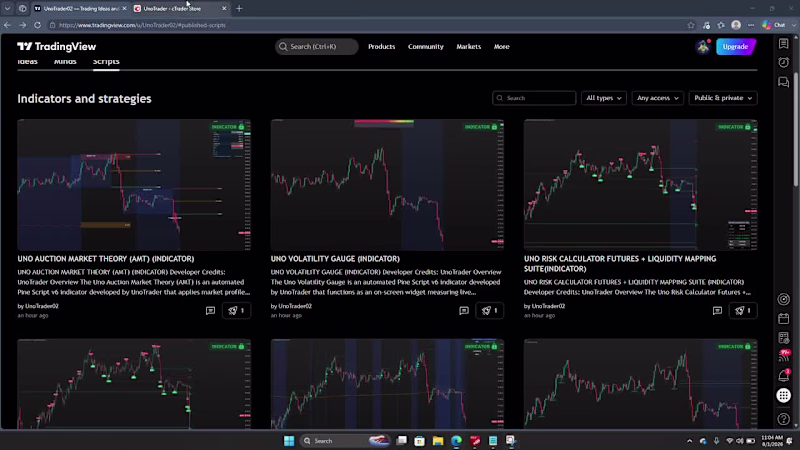Boost the UNO Risk Calculator Futures script
Image resolution: width=800 pixels, height=450 pixels.
(x=743, y=311)
